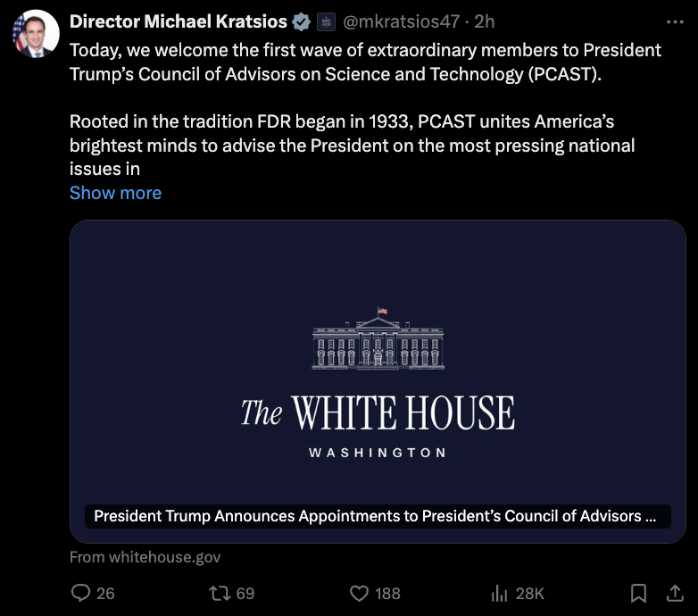This screenshot has width=698, height=616.
Task: Expand the tweet with Show more
Action: [x=115, y=193]
